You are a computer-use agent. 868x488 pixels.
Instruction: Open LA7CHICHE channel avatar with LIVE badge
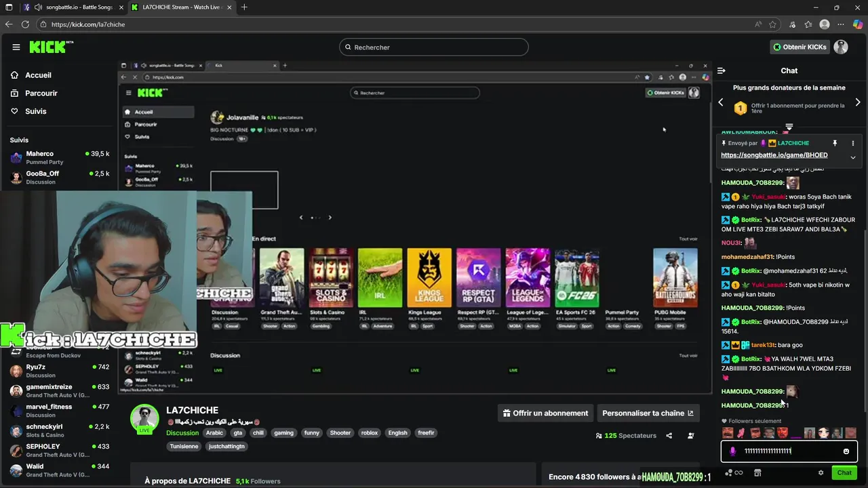point(144,419)
